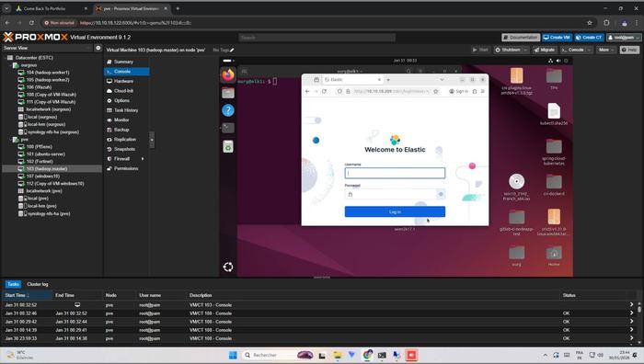Image resolution: width=644 pixels, height=364 pixels.
Task: Click the Proxmox search box
Action: [316, 38]
